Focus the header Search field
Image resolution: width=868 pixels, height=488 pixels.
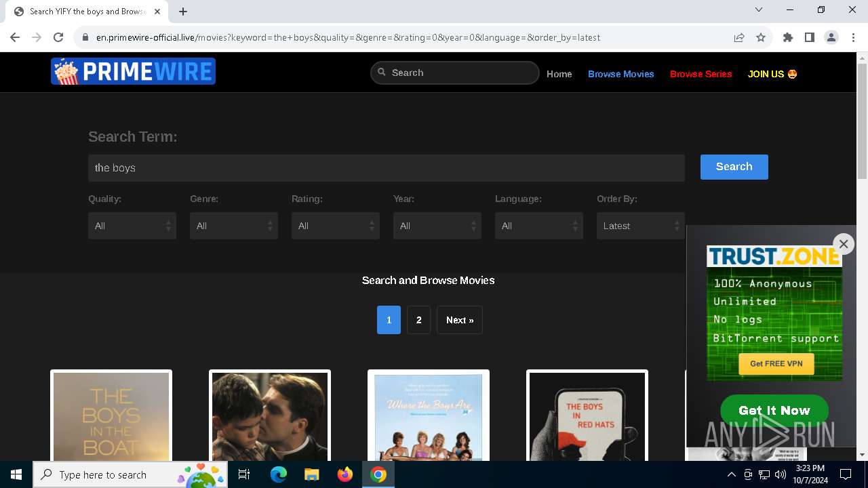pos(455,73)
